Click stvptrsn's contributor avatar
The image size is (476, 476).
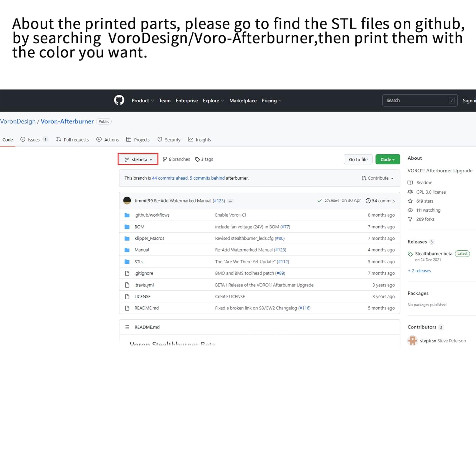point(413,341)
